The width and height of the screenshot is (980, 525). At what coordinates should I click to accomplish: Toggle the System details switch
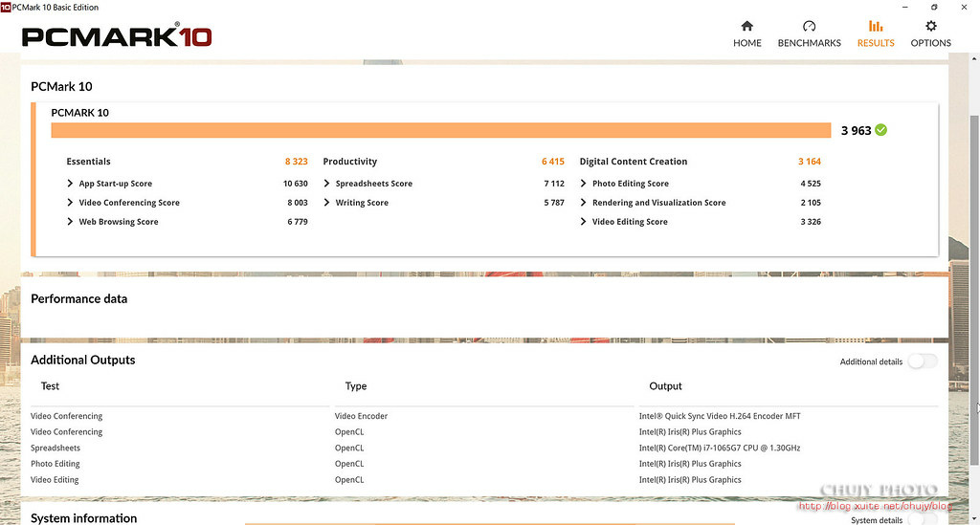pos(923,519)
